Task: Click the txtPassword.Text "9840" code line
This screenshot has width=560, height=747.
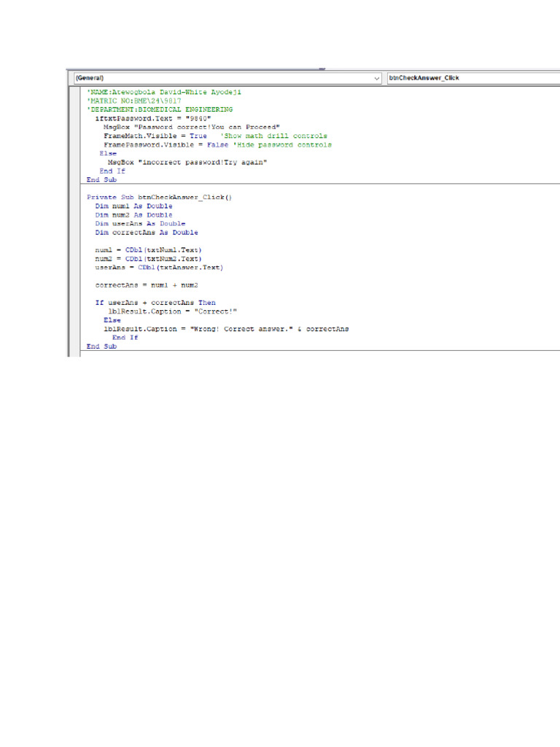Action: 153,118
